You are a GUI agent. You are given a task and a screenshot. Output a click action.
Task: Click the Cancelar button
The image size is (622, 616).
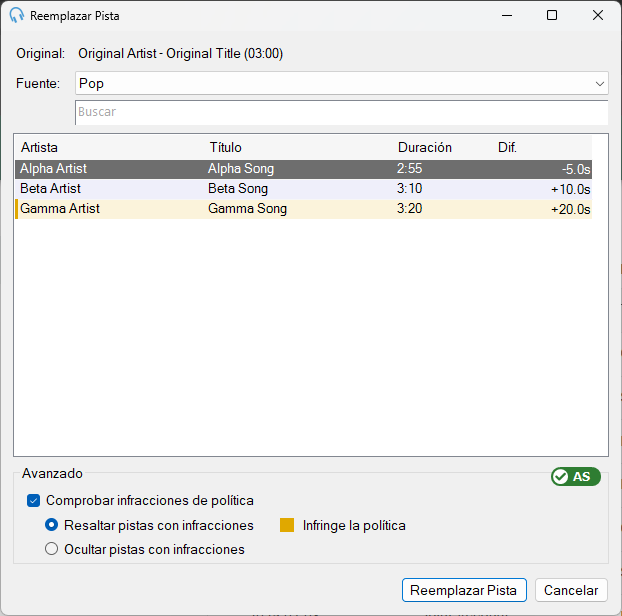point(571,590)
